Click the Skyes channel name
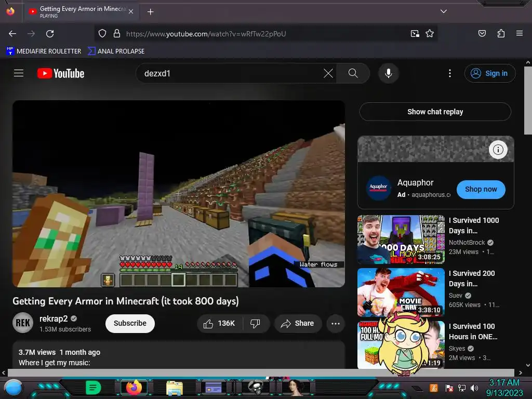 click(457, 349)
